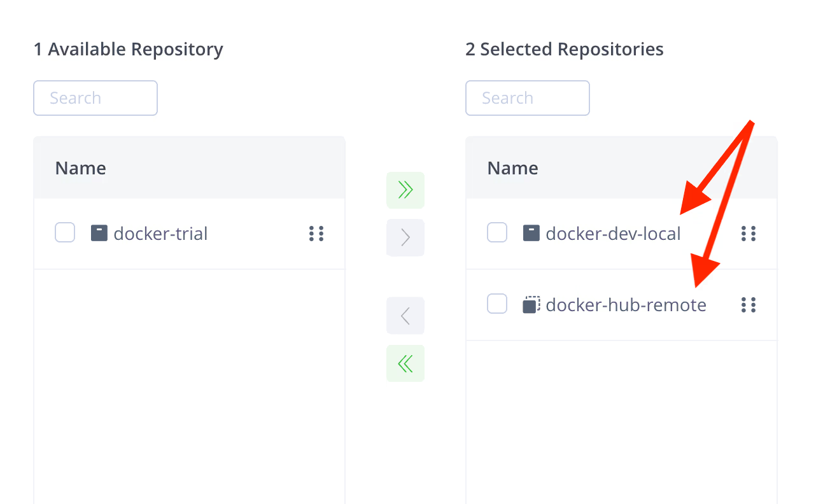Click the Name header in the available list

click(x=81, y=168)
